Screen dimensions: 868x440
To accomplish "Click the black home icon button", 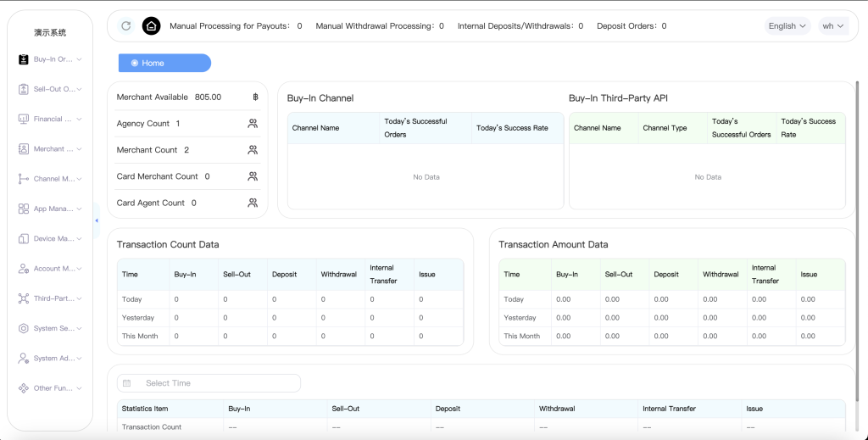I will pos(151,26).
